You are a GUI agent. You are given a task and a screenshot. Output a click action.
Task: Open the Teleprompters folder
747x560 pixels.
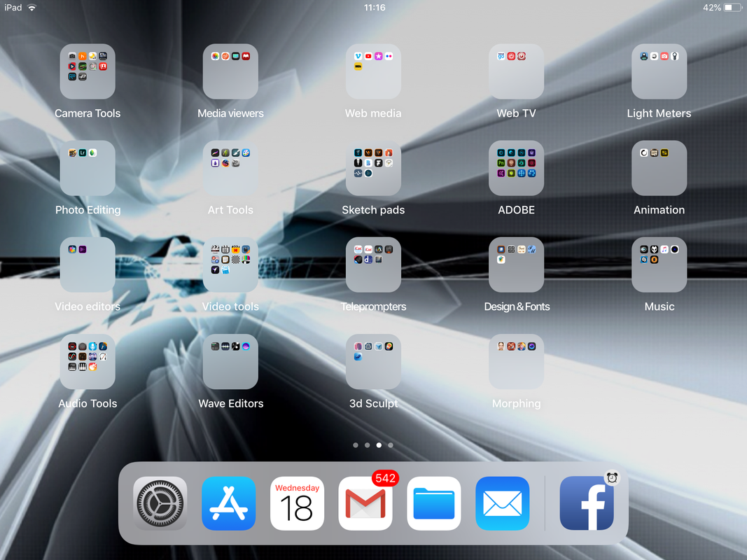coord(374,265)
